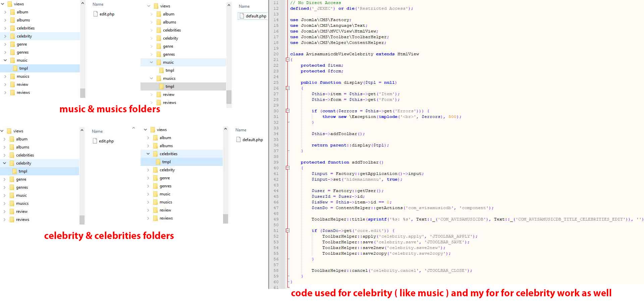
Task: Click the ToolbarHelper::cancel code line
Action: click(x=392, y=270)
